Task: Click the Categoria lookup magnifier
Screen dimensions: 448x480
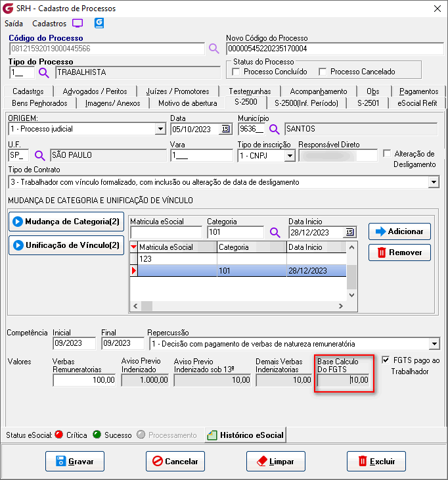Action: click(x=275, y=232)
